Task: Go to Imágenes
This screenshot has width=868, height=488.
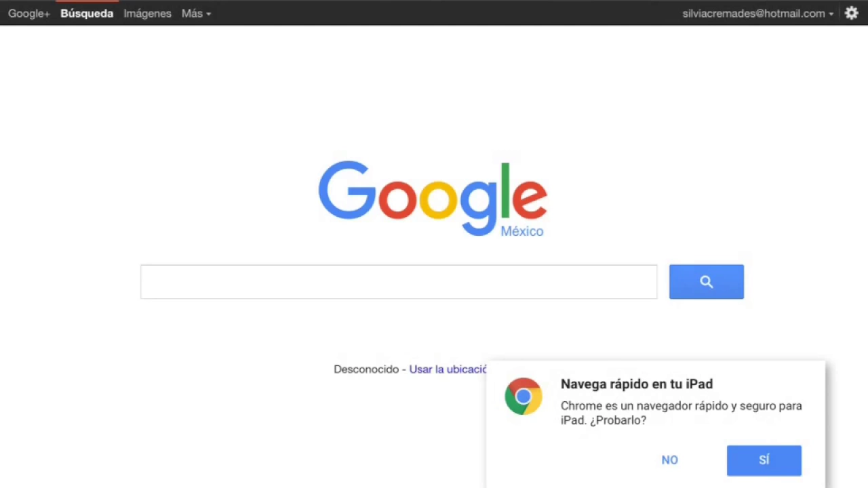Action: click(147, 14)
